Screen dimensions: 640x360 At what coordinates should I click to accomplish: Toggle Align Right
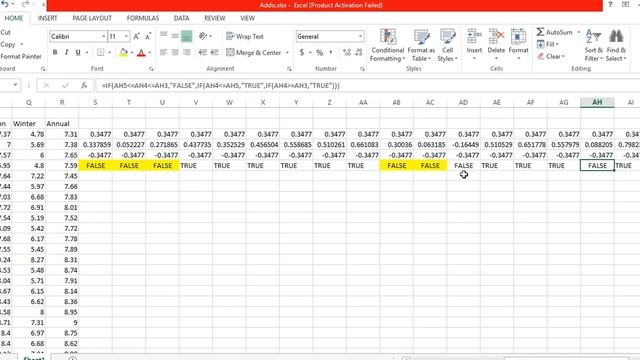click(187, 52)
